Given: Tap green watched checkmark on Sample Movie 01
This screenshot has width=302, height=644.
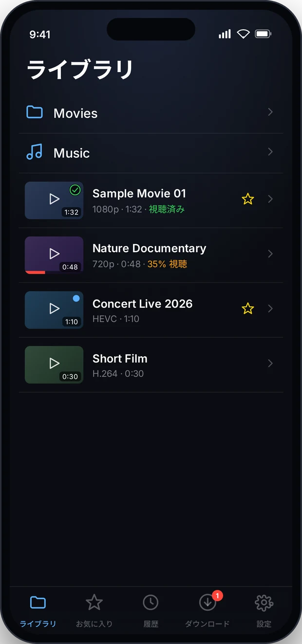Looking at the screenshot, I should pyautogui.click(x=75, y=190).
